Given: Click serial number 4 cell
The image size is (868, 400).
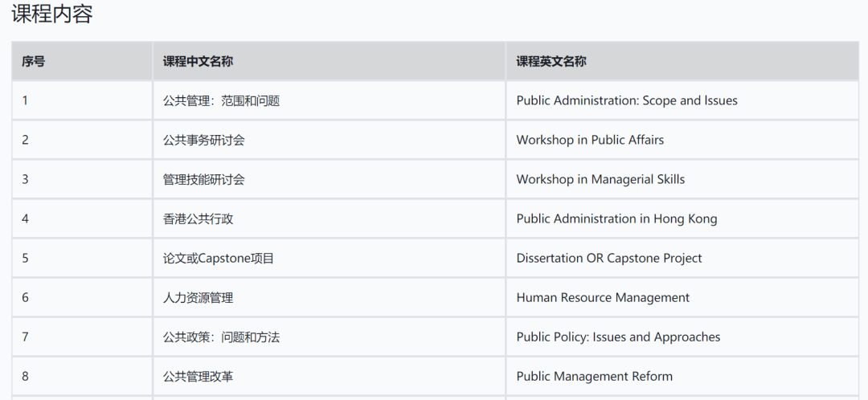Looking at the screenshot, I should pos(82,218).
